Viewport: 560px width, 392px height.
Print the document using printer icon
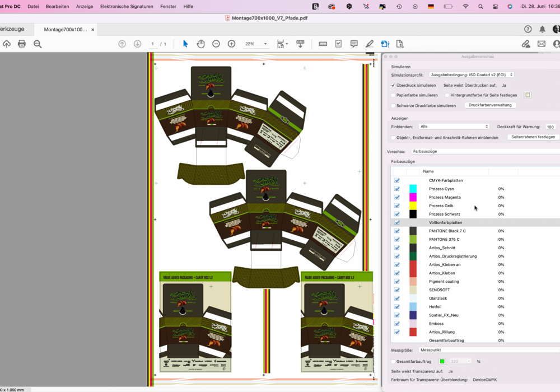pos(22,44)
